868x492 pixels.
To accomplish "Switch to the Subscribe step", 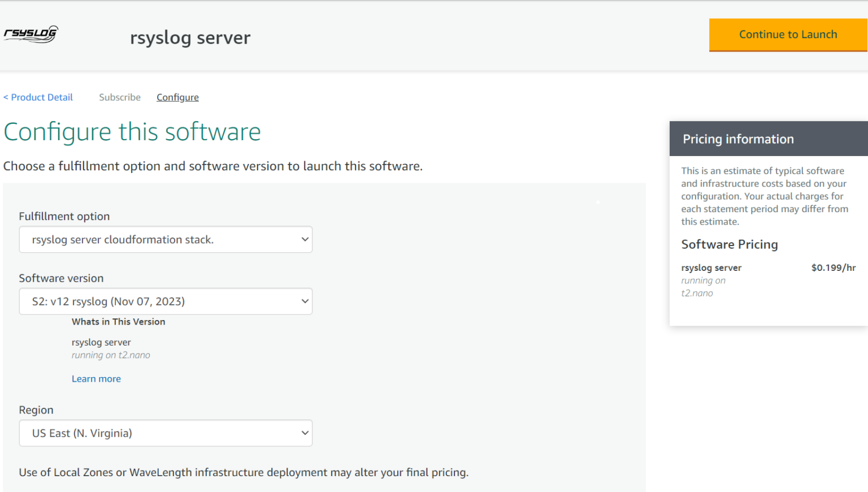I will pyautogui.click(x=119, y=97).
